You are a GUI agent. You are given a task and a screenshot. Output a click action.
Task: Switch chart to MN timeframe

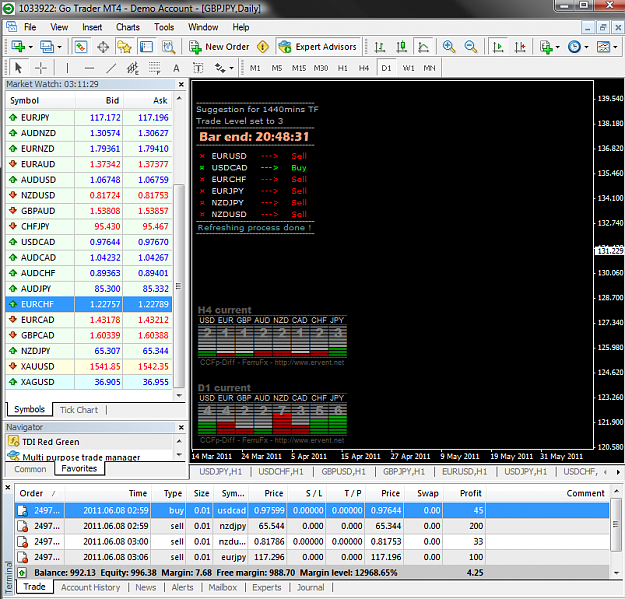(429, 68)
